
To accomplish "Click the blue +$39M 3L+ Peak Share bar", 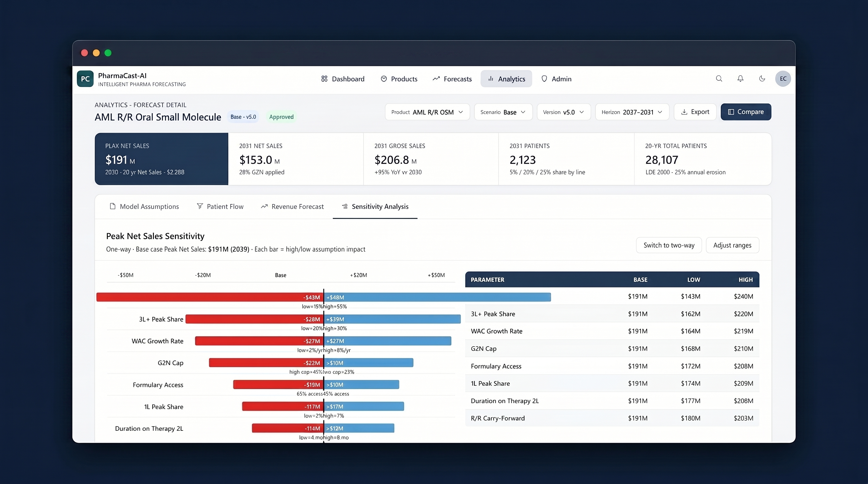I will tap(392, 319).
